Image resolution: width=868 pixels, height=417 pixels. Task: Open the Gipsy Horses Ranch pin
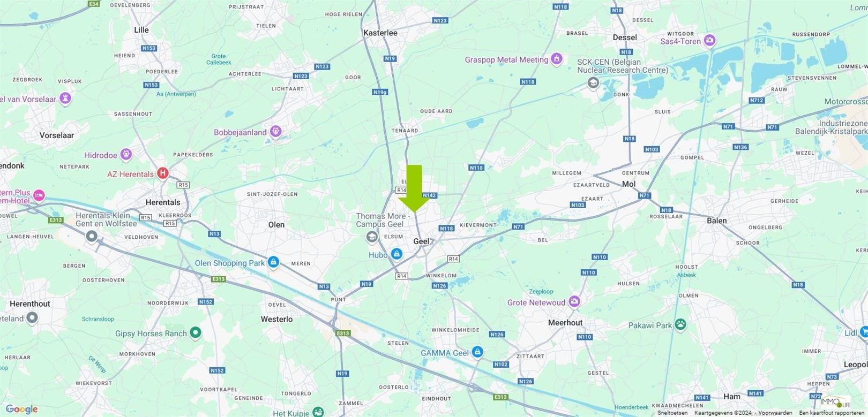(196, 332)
